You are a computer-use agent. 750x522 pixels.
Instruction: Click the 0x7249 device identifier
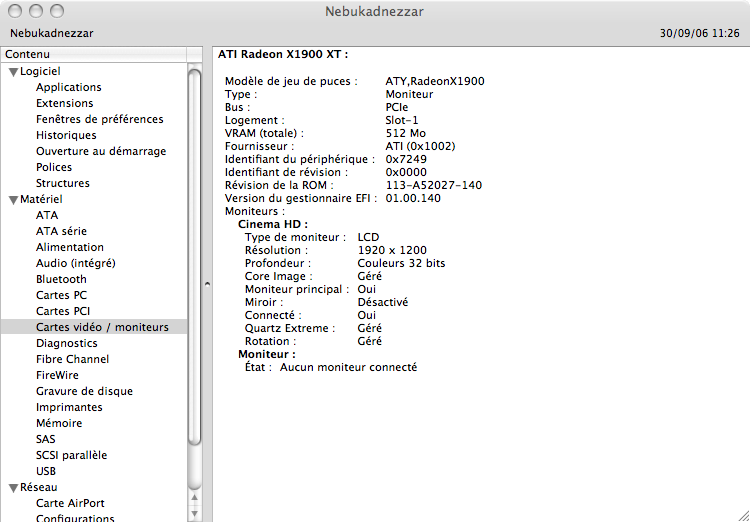point(406,159)
